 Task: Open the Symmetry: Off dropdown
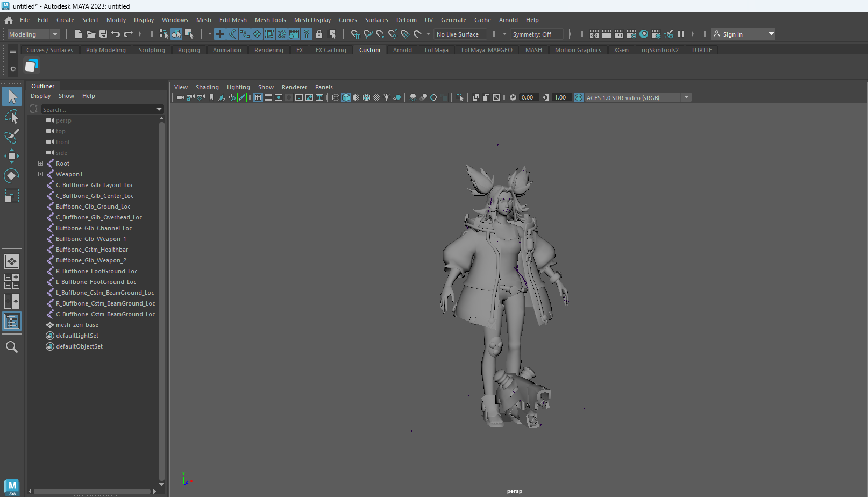tap(537, 34)
